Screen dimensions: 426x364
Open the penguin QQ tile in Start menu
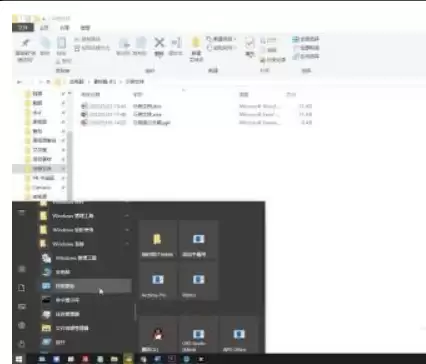pyautogui.click(x=158, y=335)
